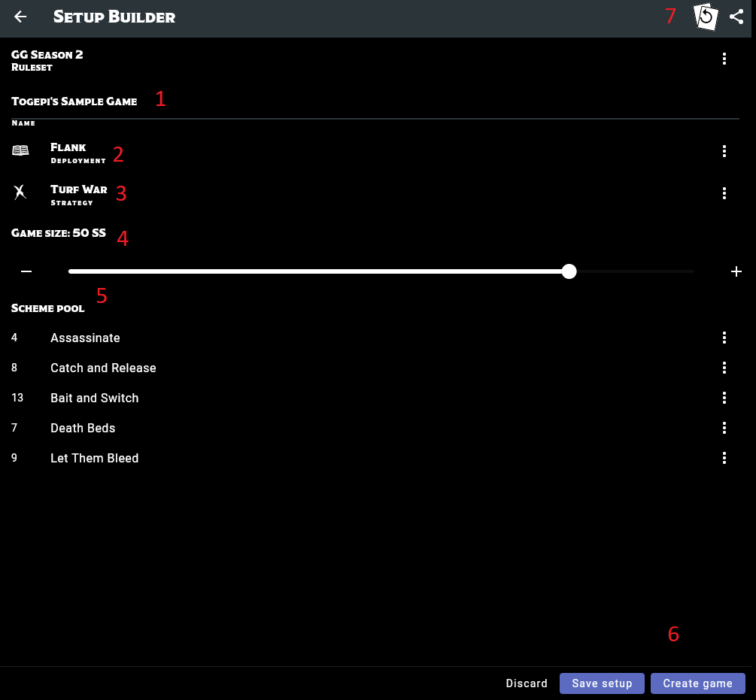Click the Discard button
Screen dimensions: 756x700
pyautogui.click(x=527, y=683)
